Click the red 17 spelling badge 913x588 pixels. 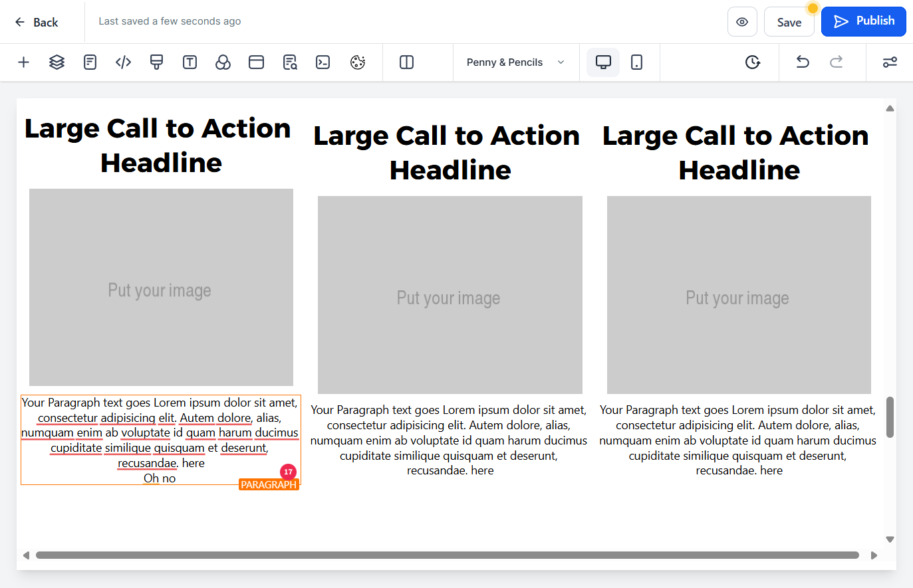click(288, 472)
